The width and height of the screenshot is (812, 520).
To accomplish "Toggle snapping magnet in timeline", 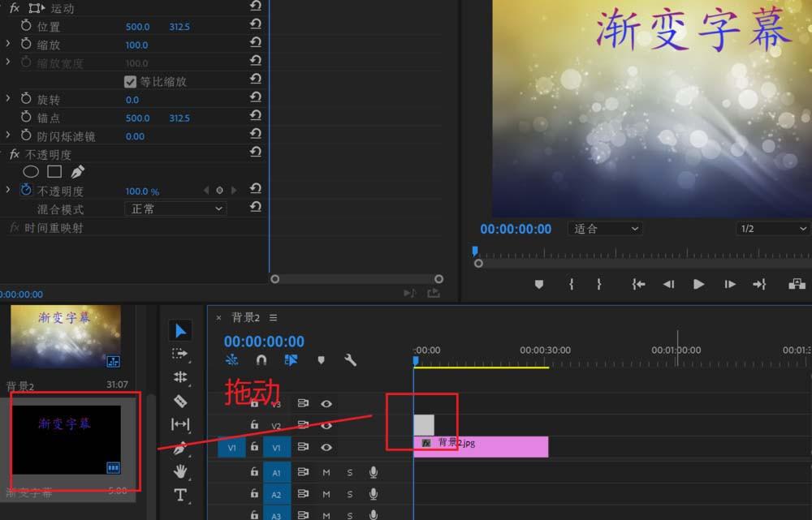I will [261, 359].
